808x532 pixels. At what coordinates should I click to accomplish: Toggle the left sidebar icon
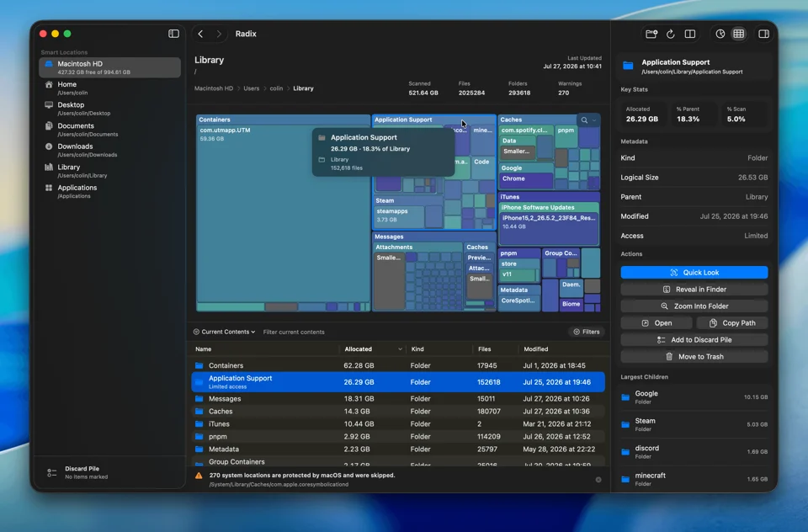point(173,34)
